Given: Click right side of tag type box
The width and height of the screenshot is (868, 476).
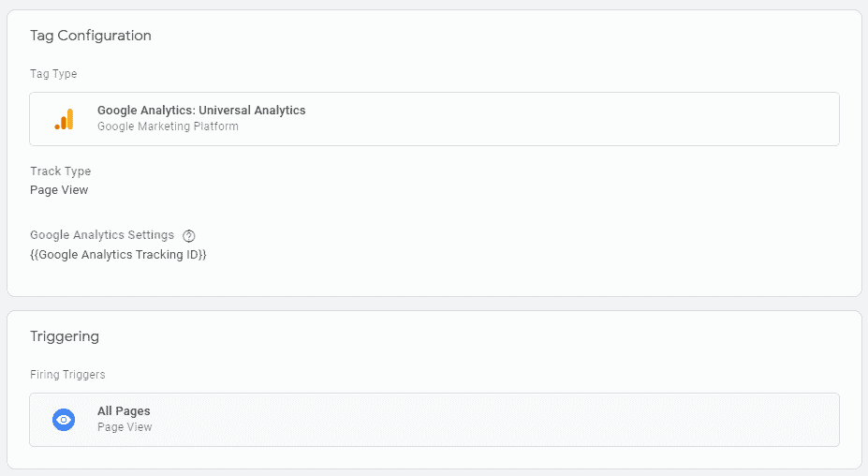Looking at the screenshot, I should pos(720,119).
